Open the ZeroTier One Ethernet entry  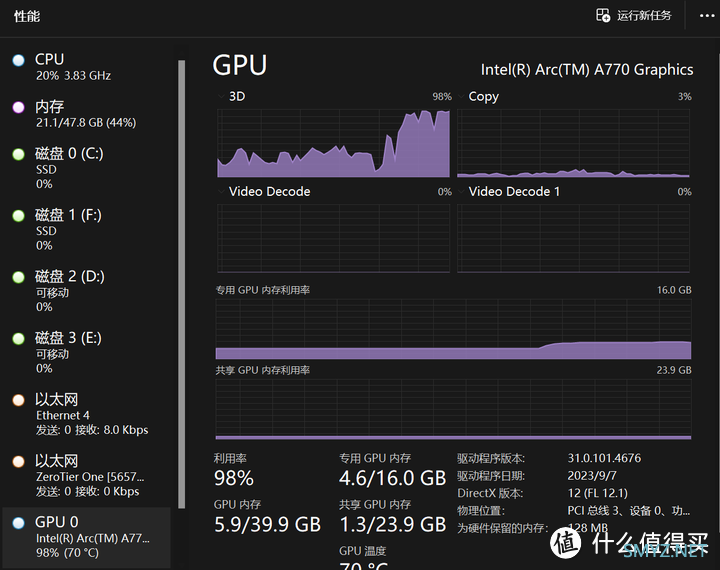[x=87, y=476]
